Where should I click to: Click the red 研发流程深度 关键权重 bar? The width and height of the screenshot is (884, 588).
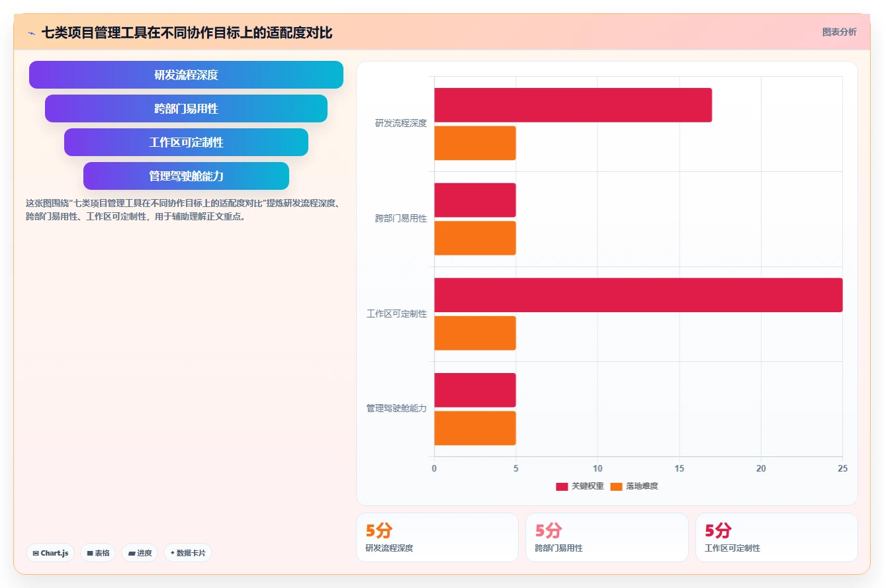(x=573, y=105)
